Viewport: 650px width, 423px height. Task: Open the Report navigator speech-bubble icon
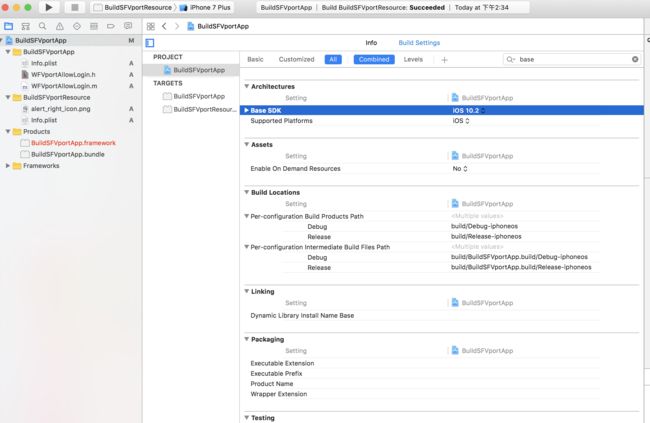pos(128,26)
